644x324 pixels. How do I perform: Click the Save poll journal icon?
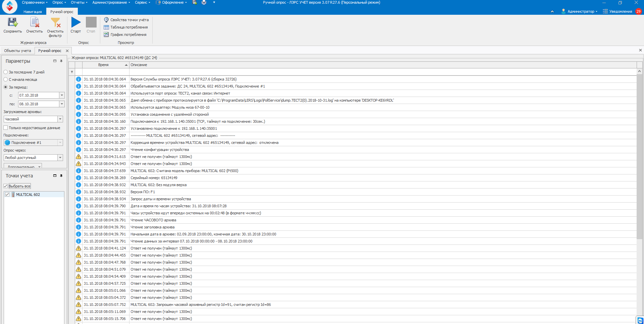pyautogui.click(x=13, y=22)
